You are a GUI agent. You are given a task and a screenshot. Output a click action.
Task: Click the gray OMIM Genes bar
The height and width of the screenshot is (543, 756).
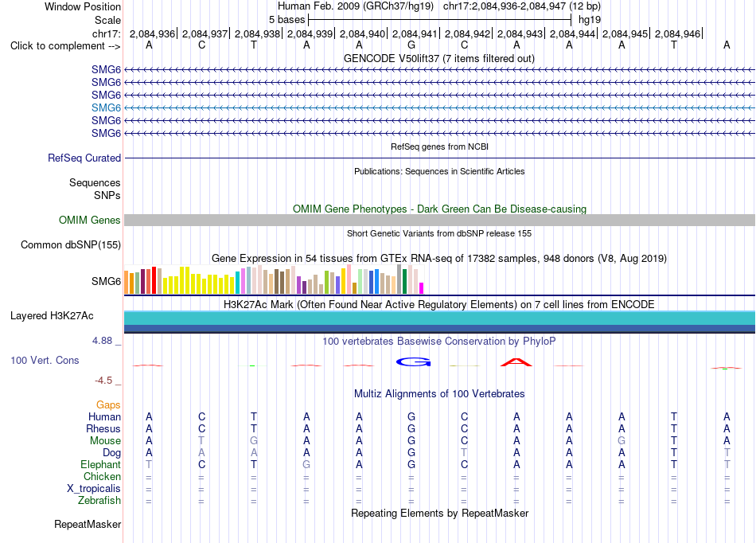[439, 220]
